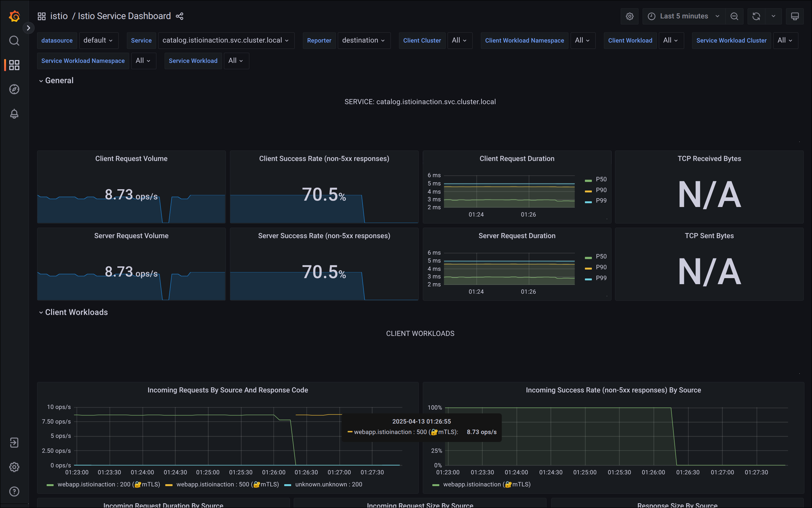Open the Explore compass icon
812x508 pixels.
(14, 89)
